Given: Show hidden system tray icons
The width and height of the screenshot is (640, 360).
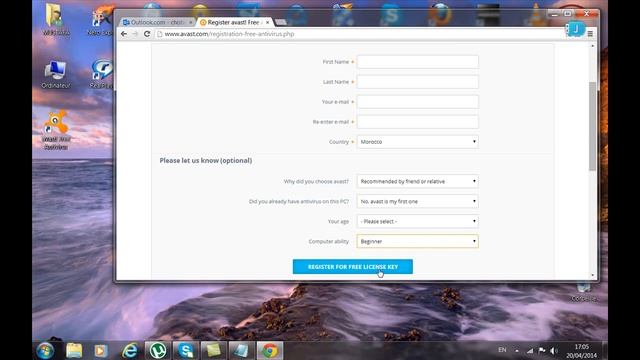Looking at the screenshot, I should pos(517,351).
